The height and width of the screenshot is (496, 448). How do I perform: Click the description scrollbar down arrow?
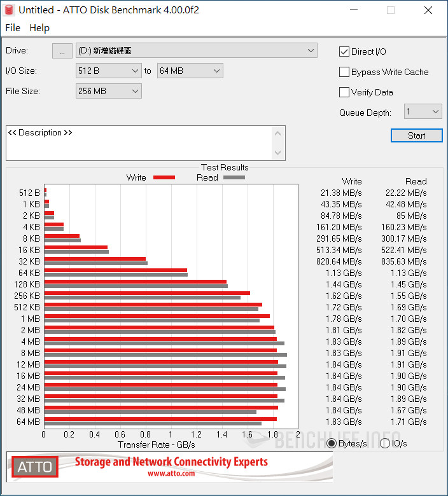click(278, 153)
